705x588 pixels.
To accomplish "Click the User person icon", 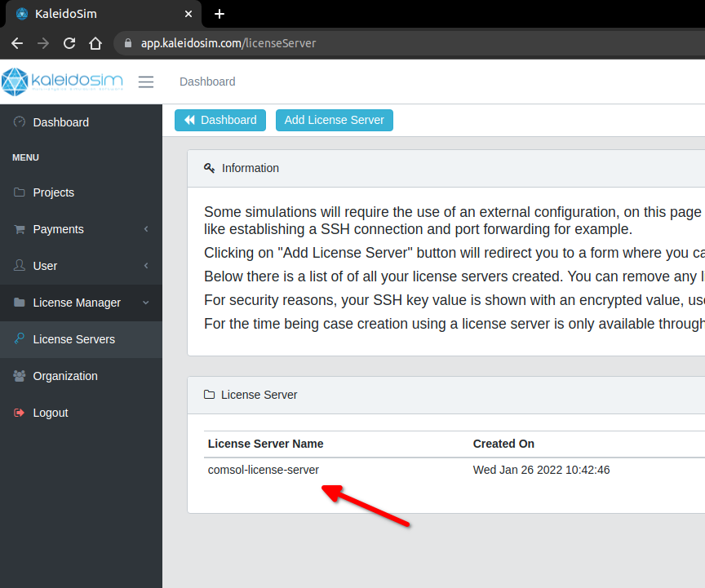I will pyautogui.click(x=20, y=265).
